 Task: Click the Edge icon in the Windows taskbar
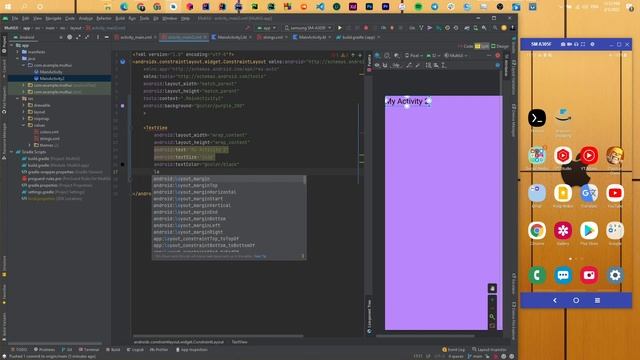[x=124, y=7]
